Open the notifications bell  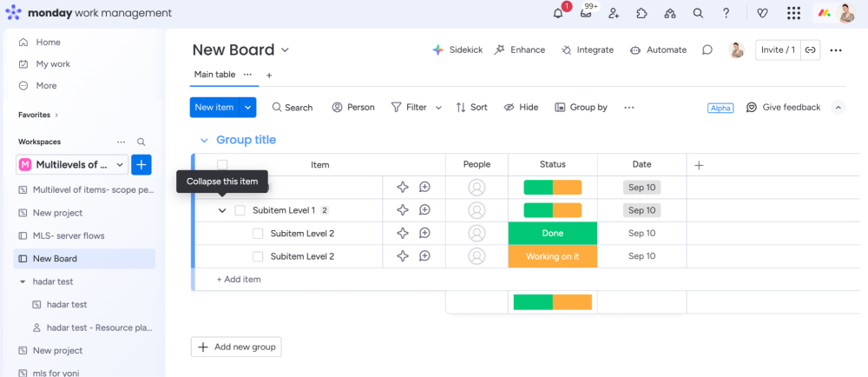(558, 13)
